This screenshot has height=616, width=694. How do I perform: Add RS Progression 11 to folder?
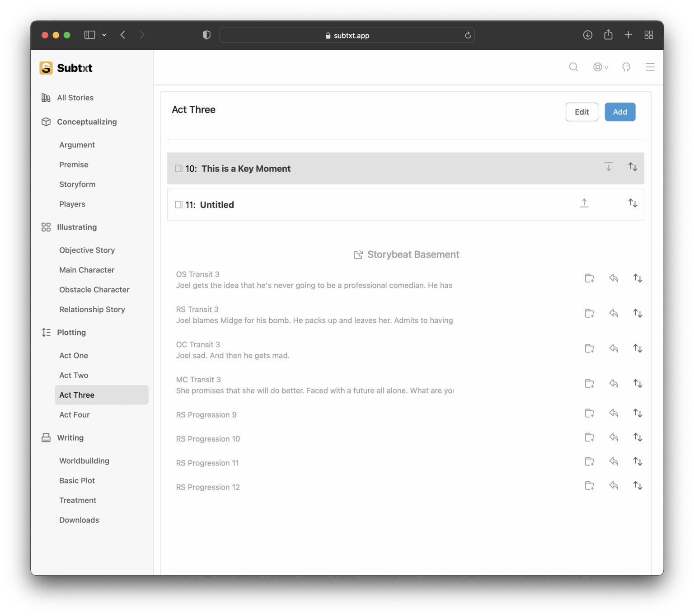point(590,461)
